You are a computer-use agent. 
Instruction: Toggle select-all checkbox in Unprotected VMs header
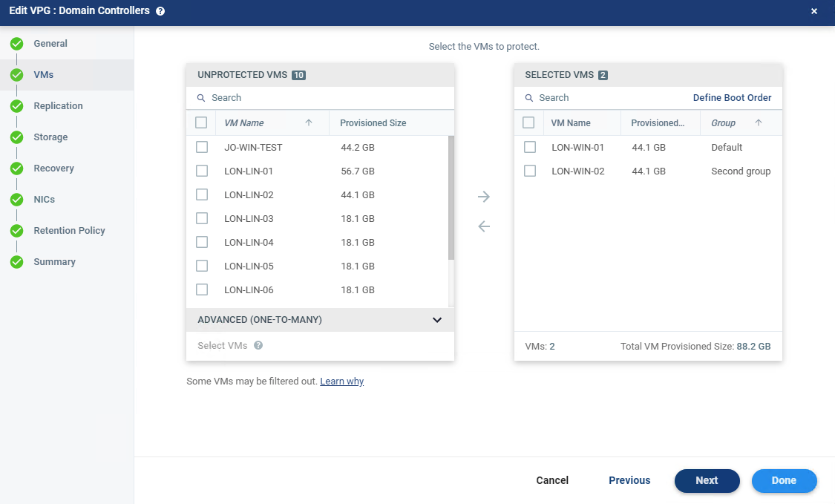click(201, 122)
